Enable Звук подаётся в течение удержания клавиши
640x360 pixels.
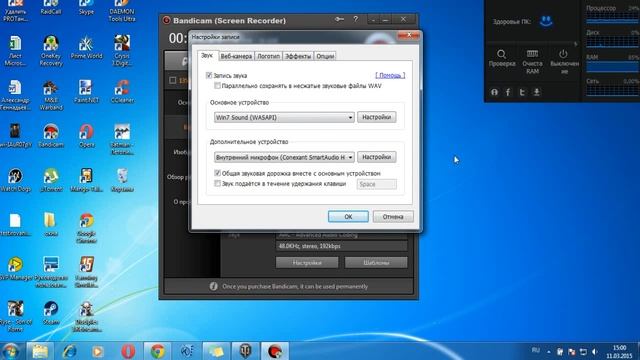tap(218, 184)
